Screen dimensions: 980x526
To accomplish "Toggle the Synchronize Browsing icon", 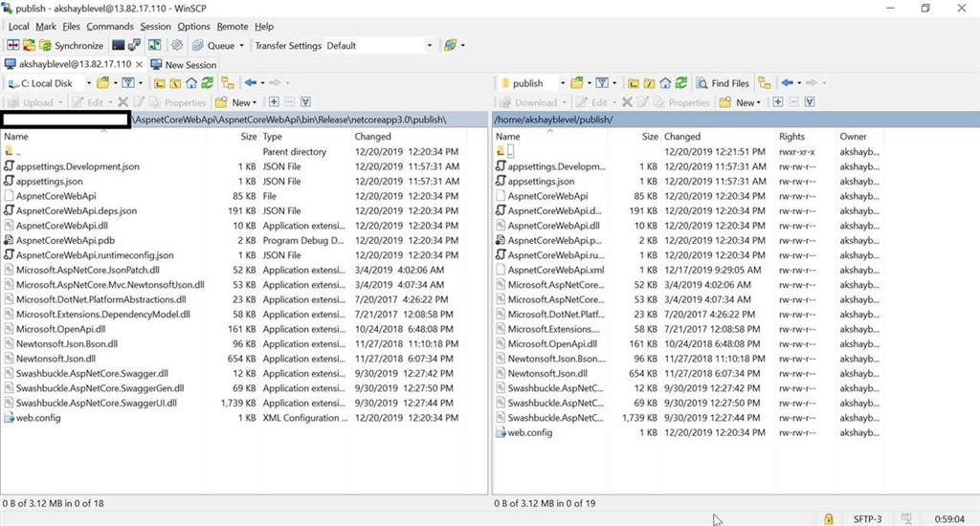I will pyautogui.click(x=154, y=45).
